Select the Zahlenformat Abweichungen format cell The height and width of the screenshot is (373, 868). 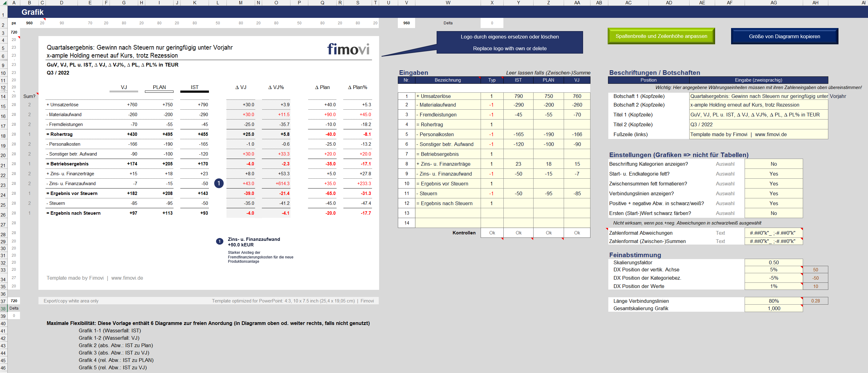pyautogui.click(x=774, y=233)
